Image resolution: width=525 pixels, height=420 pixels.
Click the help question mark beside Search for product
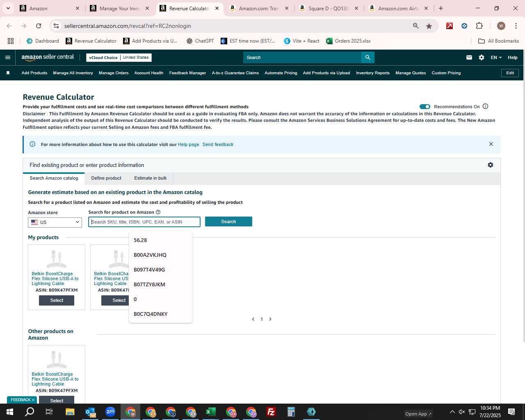158,212
